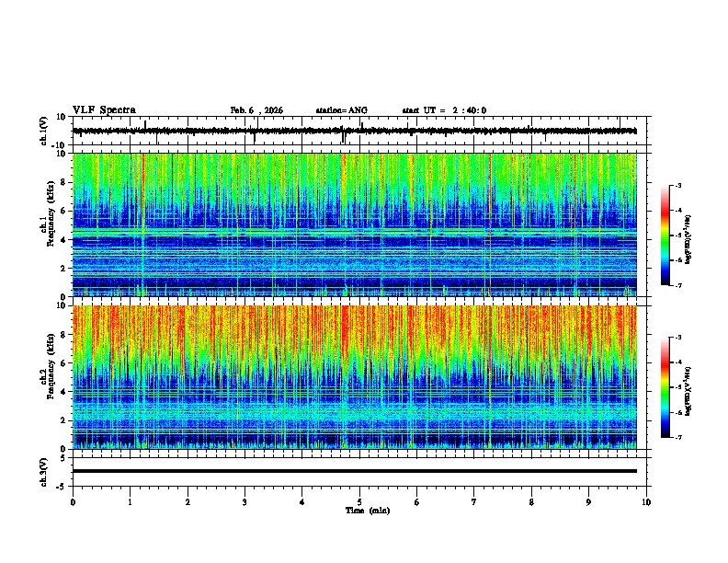Click time axis tick label "6"
This screenshot has width=728, height=563.
point(417,502)
